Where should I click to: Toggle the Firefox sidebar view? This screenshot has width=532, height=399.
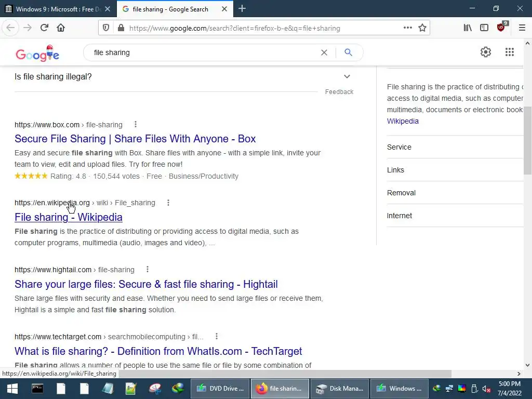point(484,28)
